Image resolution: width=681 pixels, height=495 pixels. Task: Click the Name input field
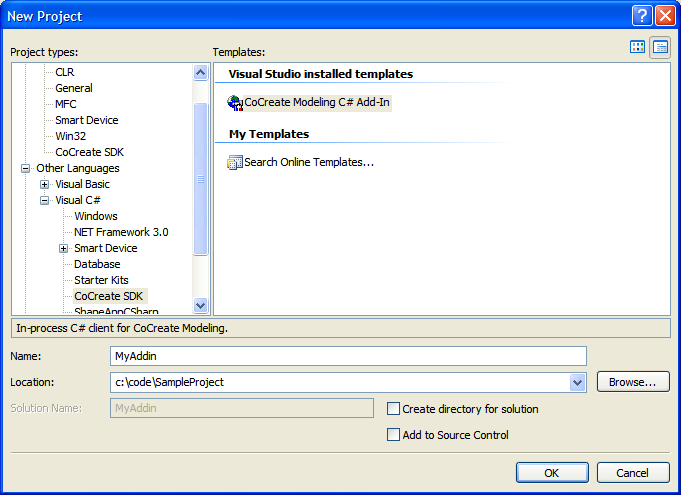348,356
